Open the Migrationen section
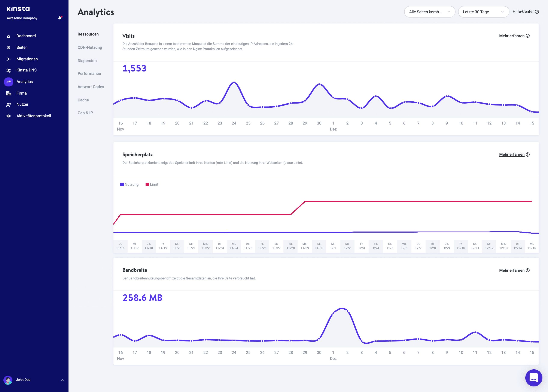The image size is (548, 392). pos(27,59)
